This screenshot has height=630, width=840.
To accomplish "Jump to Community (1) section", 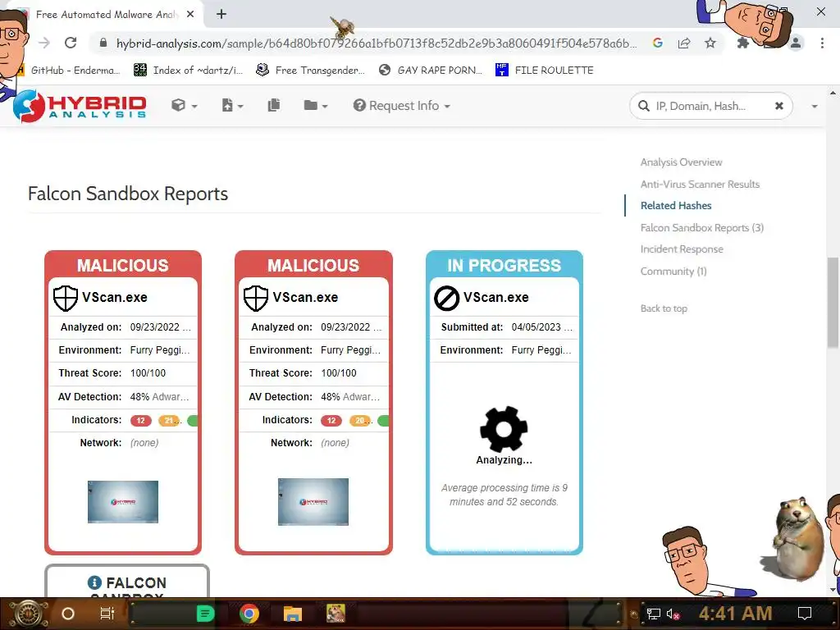I will pyautogui.click(x=673, y=271).
